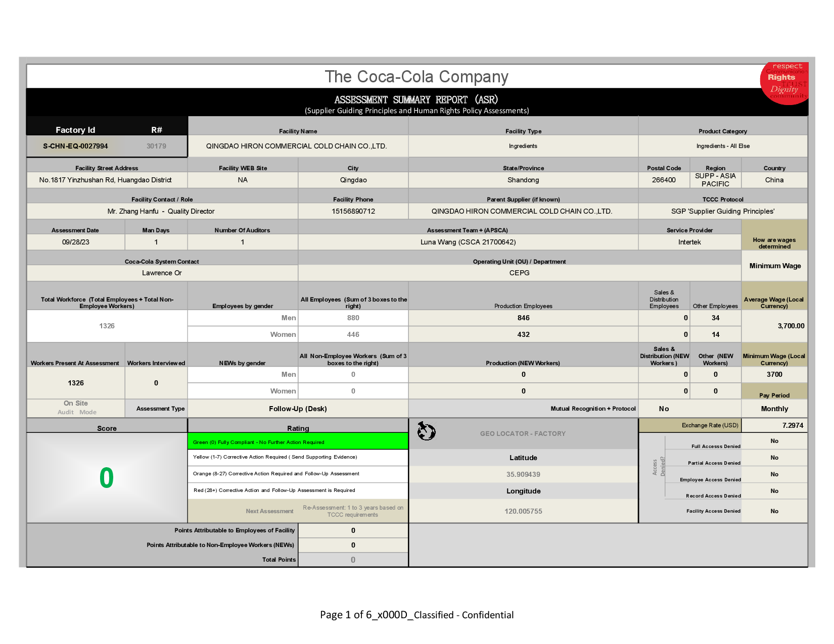Select the Assessment Date 09/28/23 cell
Image resolution: width=834 pixels, height=644 pixels.
[x=76, y=242]
